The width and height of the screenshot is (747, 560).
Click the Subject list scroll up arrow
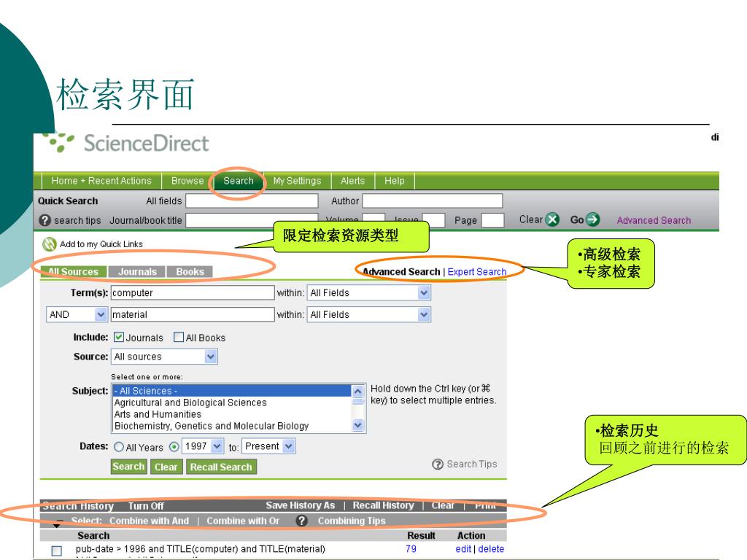(x=357, y=391)
